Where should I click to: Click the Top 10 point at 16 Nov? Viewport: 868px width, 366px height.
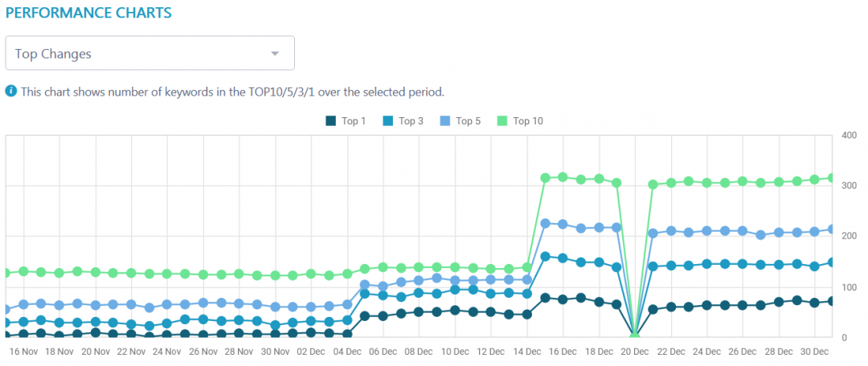click(23, 271)
